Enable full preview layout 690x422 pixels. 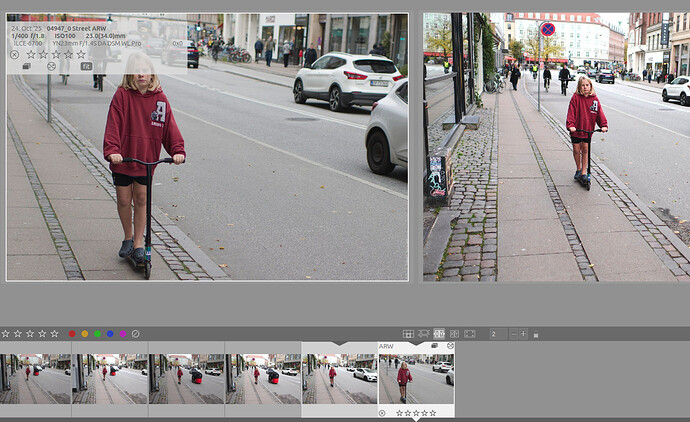point(470,334)
